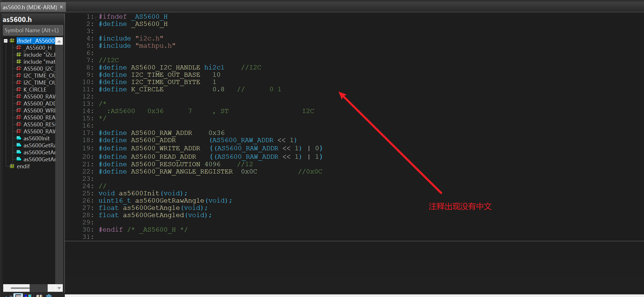Select K_CIRCLE in the symbol list

(35, 90)
